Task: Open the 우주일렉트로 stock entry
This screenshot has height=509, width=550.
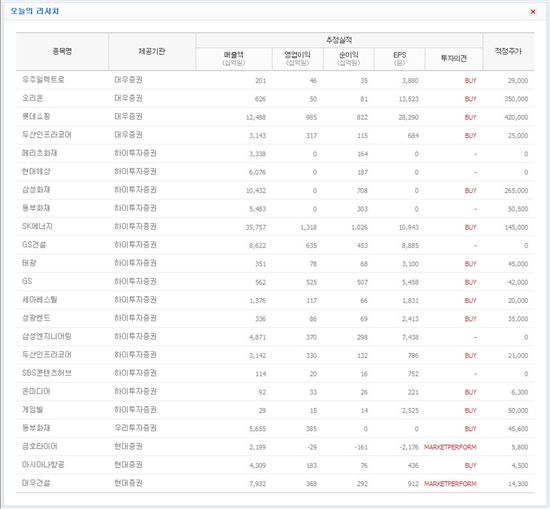Action: coord(43,80)
